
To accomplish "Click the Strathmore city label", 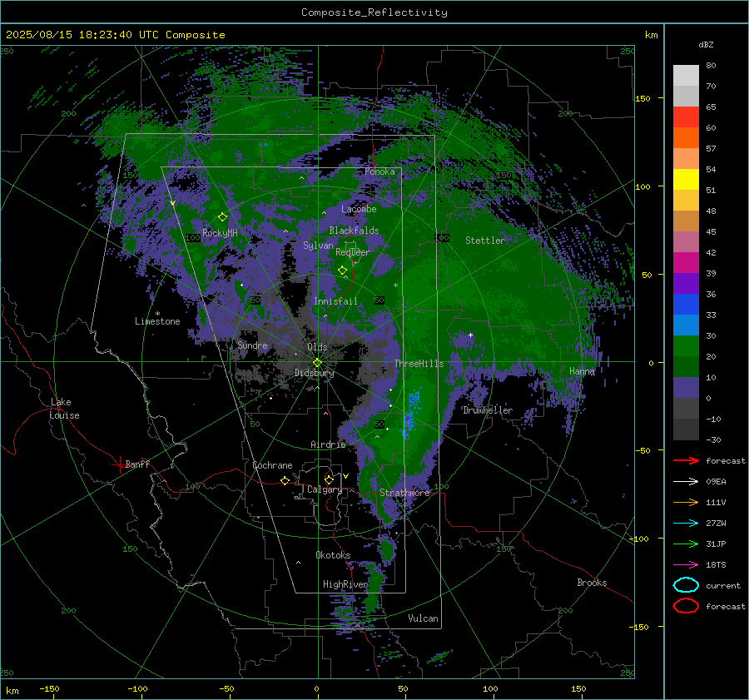I will click(404, 492).
